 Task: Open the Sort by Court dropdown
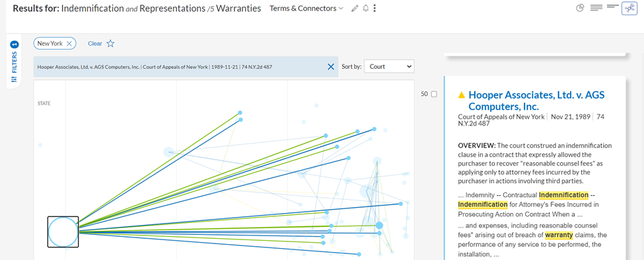pyautogui.click(x=389, y=66)
